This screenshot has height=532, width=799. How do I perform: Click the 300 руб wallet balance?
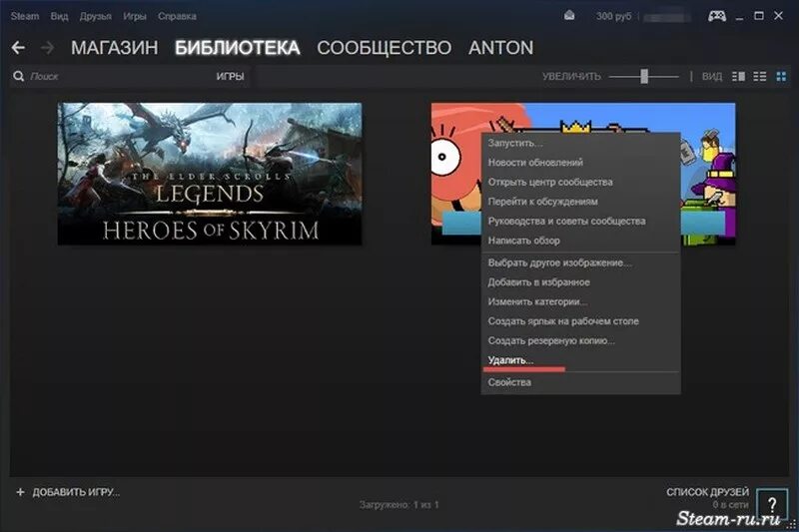tap(613, 16)
